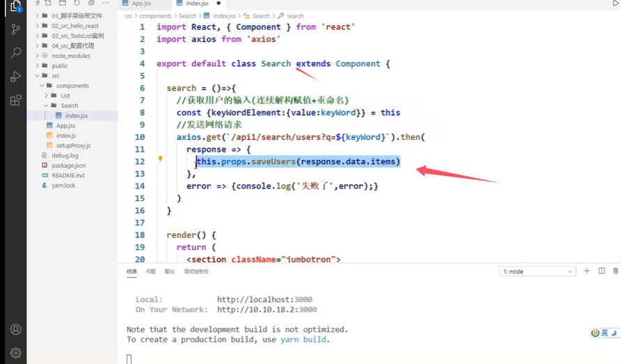Screen dimensions: 621x364
Task: Click the Search class symbol breadcrumb
Action: (x=257, y=16)
